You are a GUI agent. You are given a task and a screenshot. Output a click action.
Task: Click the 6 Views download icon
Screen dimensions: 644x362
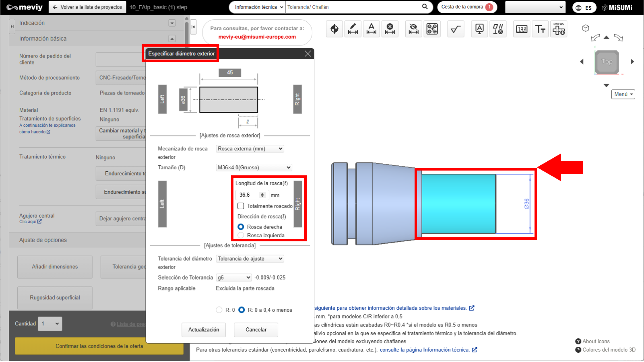(x=559, y=29)
